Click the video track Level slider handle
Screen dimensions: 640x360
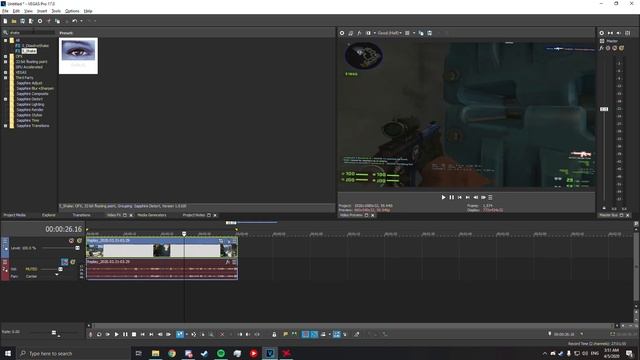[78, 248]
